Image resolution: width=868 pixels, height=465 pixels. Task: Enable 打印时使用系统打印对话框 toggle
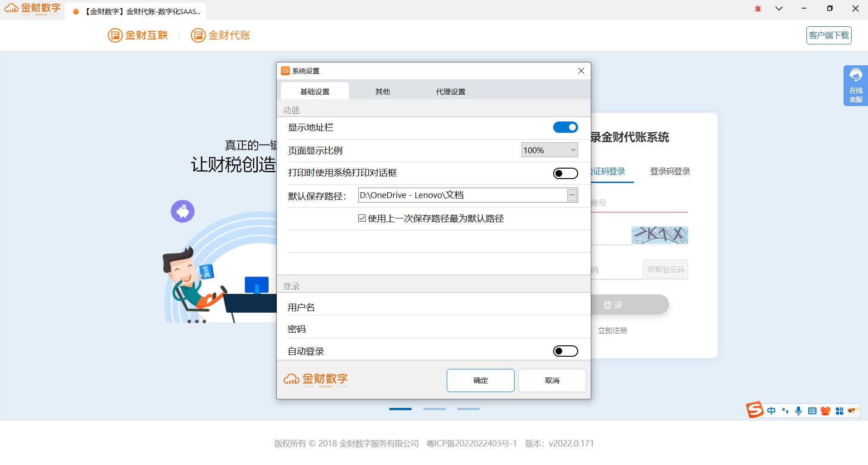[565, 173]
